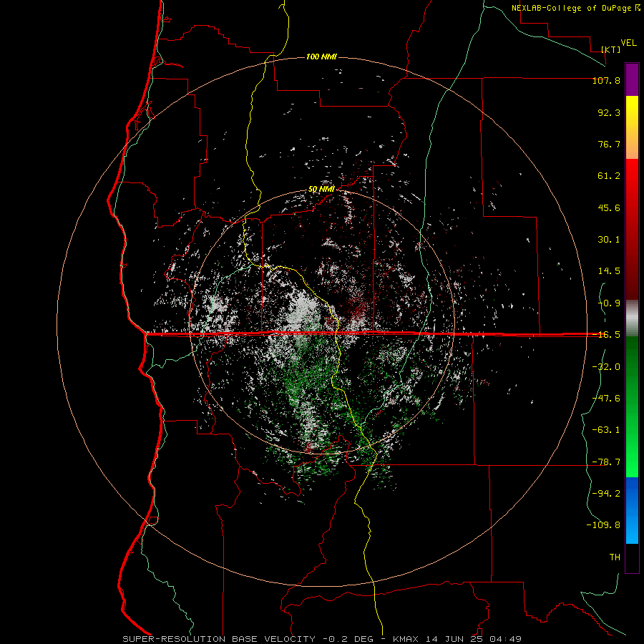This screenshot has height=644, width=644.
Task: Click the 30.1 value on the velocity scale
Action: tap(609, 240)
